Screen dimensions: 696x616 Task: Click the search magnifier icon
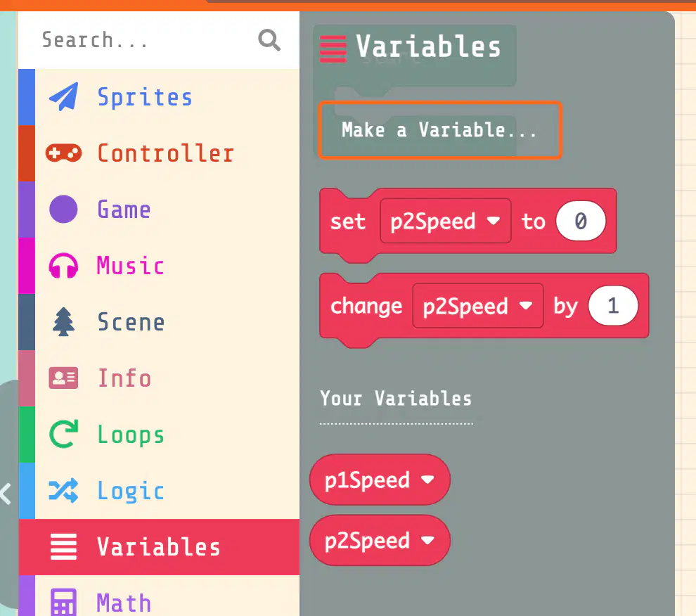pos(269,40)
